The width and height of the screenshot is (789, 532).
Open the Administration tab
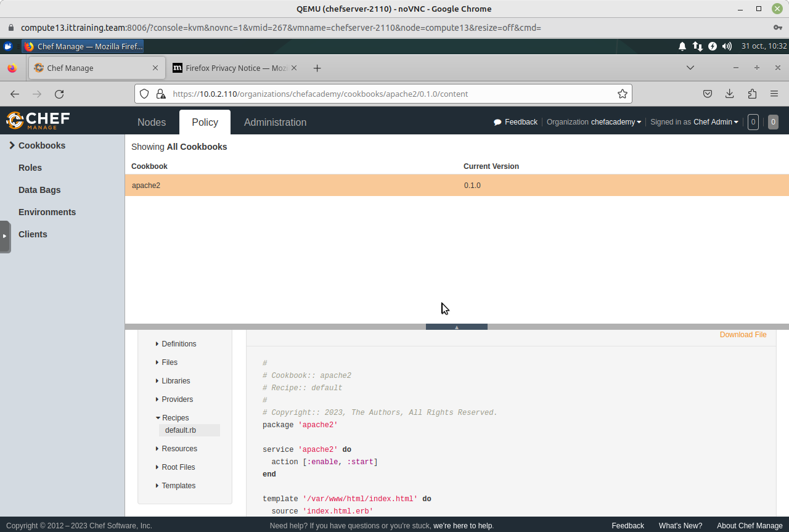pos(275,122)
